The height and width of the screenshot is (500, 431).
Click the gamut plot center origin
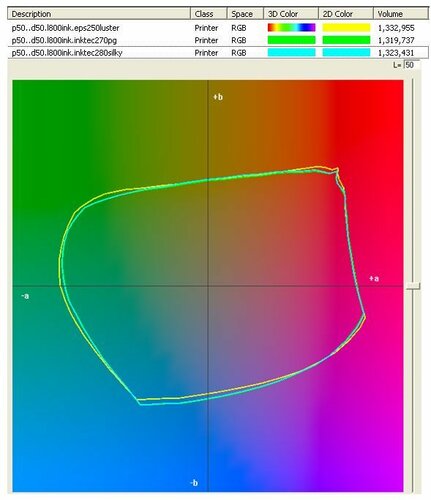(208, 286)
